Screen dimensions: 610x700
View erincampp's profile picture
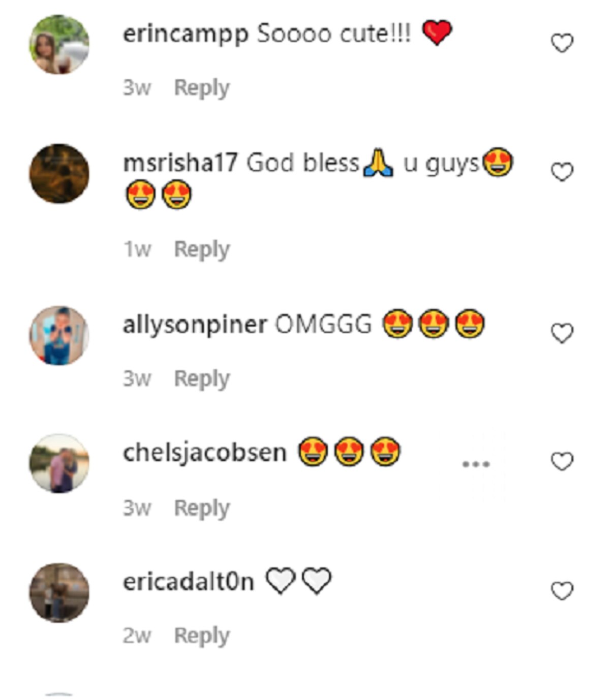[59, 45]
